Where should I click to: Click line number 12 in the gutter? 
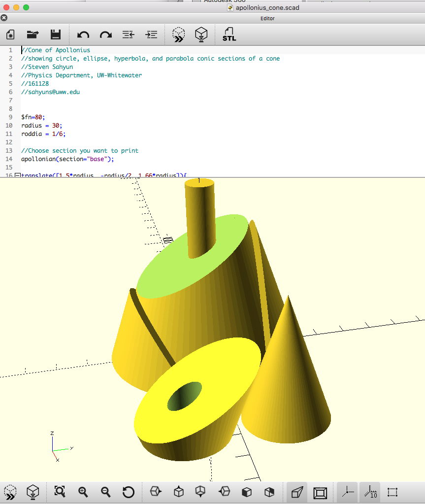click(x=9, y=142)
